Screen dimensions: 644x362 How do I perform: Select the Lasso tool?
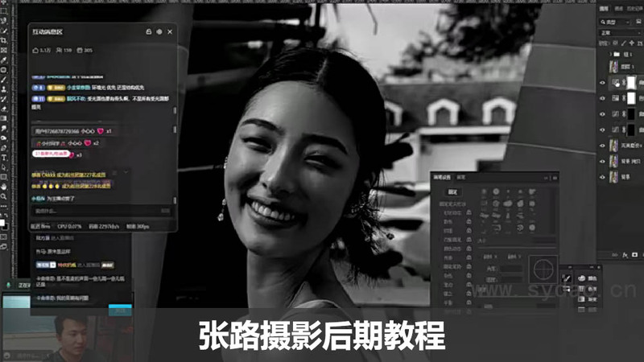coord(4,21)
